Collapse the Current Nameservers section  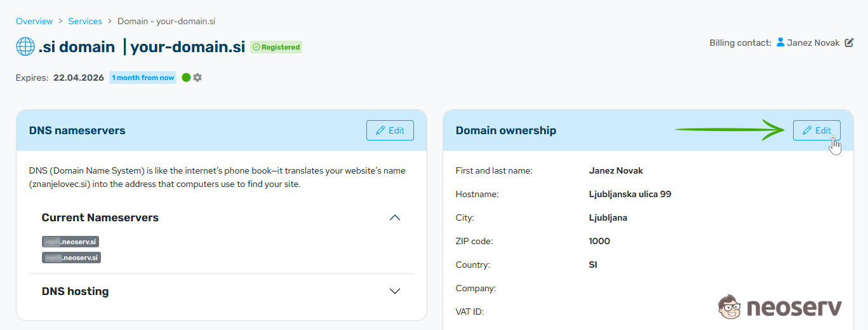[395, 217]
